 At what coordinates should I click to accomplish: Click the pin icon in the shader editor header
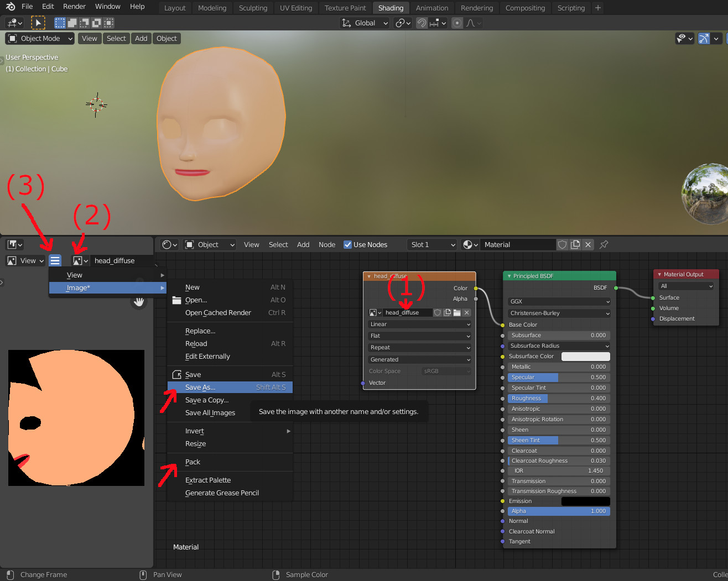click(602, 244)
